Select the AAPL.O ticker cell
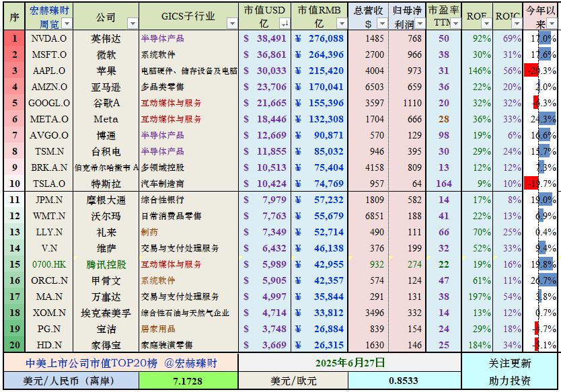 click(49, 71)
